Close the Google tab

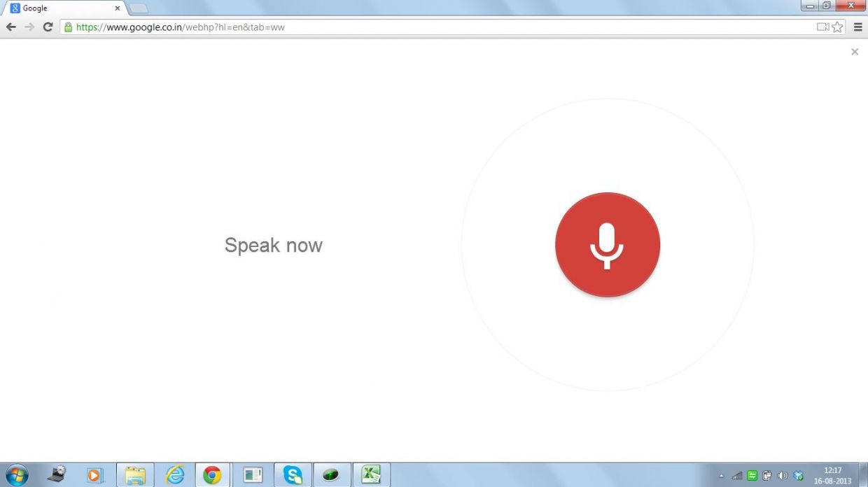point(117,8)
